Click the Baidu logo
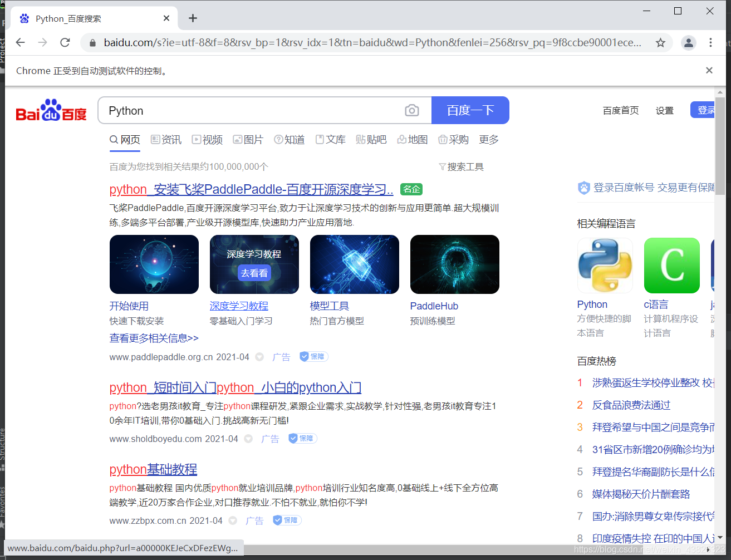 [51, 111]
